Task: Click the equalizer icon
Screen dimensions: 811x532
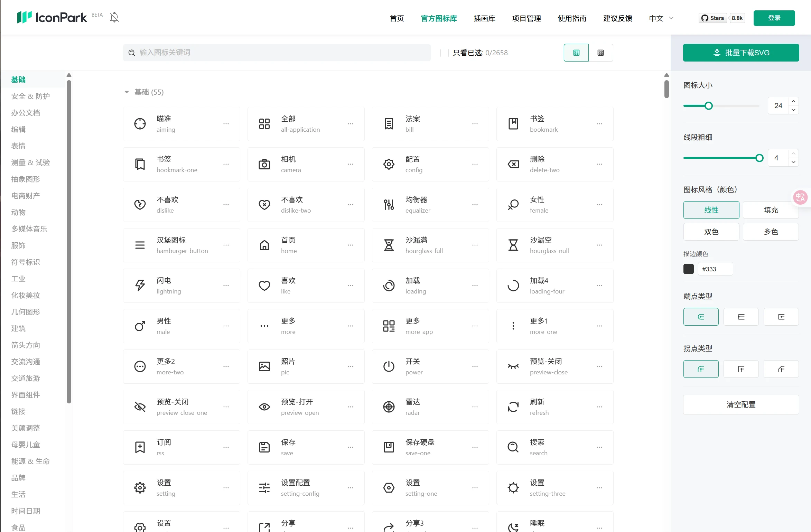Action: click(389, 205)
